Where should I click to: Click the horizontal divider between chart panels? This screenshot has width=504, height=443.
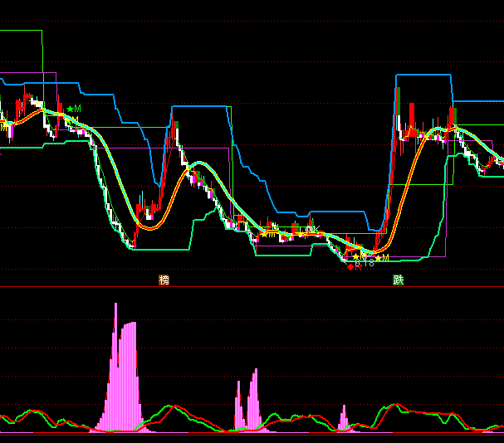252,288
